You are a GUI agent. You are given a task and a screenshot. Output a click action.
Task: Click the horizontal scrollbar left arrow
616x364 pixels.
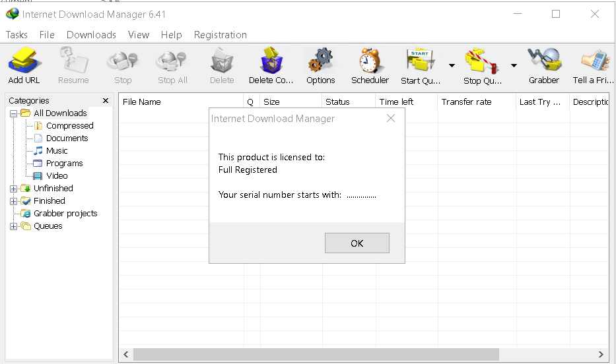125,355
